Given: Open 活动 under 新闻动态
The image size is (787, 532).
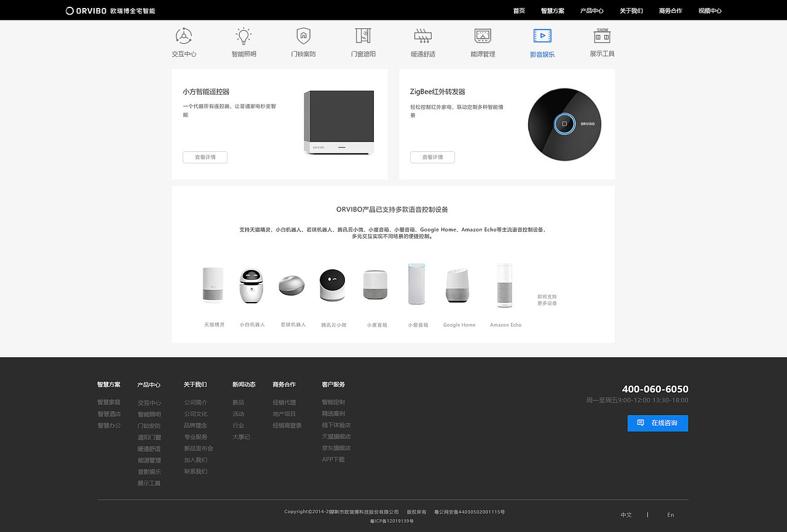Looking at the screenshot, I should coord(239,414).
